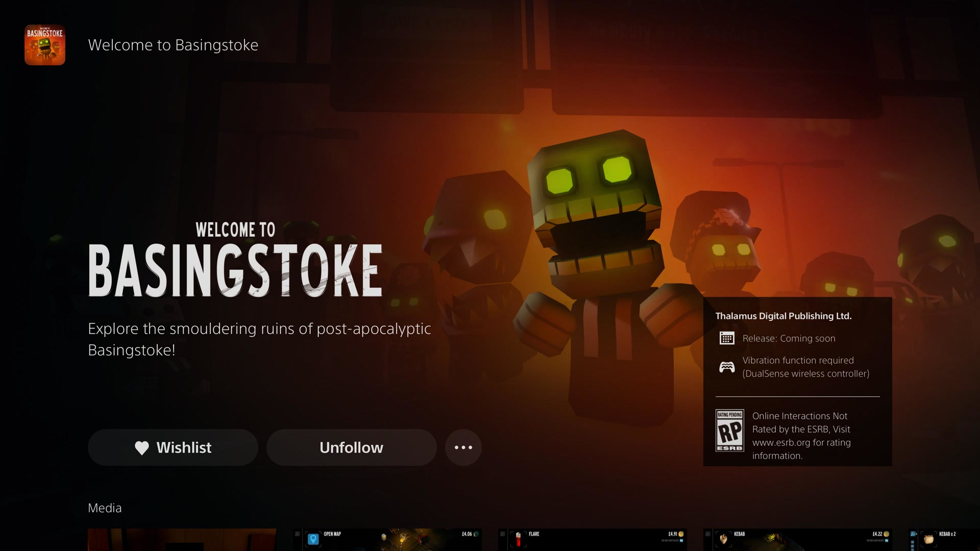Click the heart icon on the Wishlist button
The image size is (980, 551).
pos(142,448)
